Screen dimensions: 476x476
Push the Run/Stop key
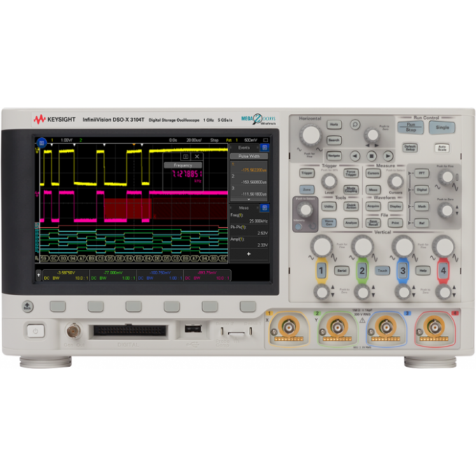(410, 127)
